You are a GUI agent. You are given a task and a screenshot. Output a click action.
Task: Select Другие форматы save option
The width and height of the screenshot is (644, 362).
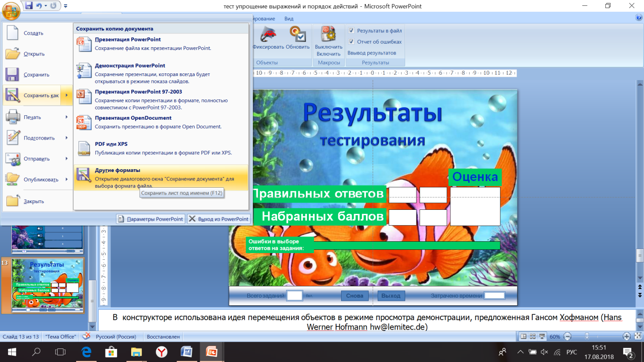coord(161,177)
